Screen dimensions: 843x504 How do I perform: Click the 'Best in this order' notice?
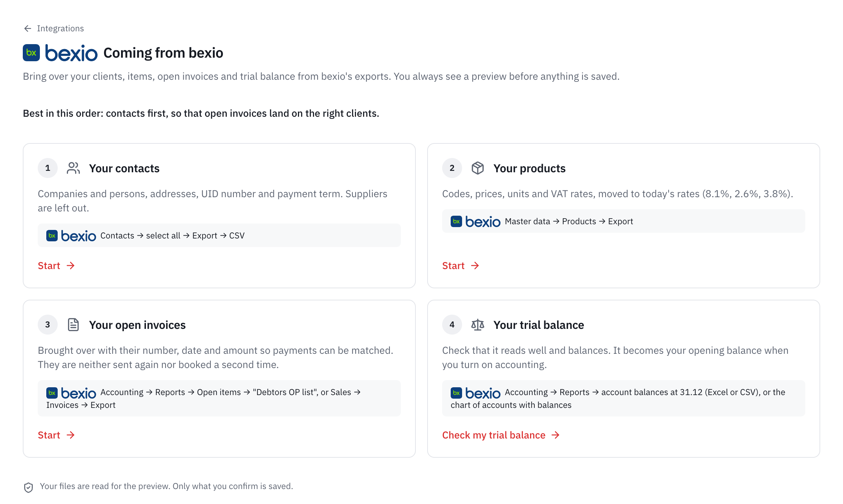pyautogui.click(x=201, y=113)
